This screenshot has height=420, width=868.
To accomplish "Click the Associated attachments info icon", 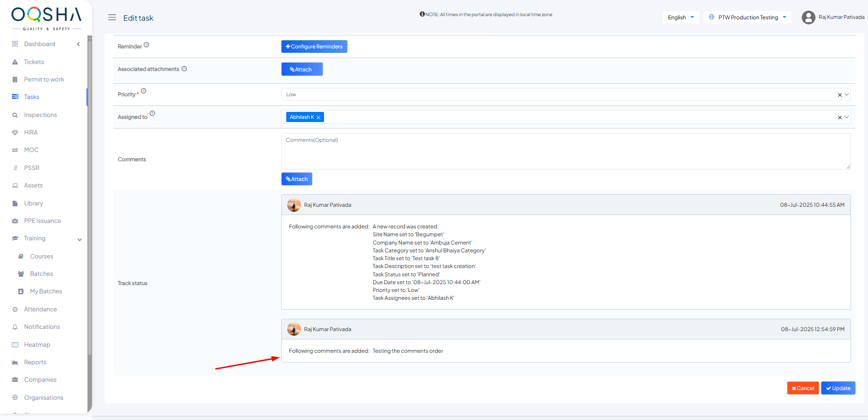I will click(x=184, y=69).
